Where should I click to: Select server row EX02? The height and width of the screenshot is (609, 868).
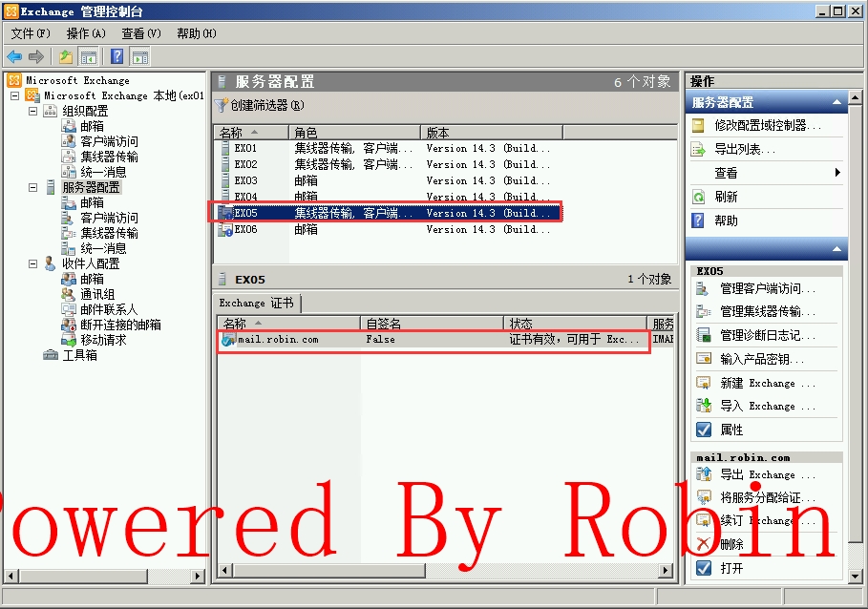coord(386,164)
